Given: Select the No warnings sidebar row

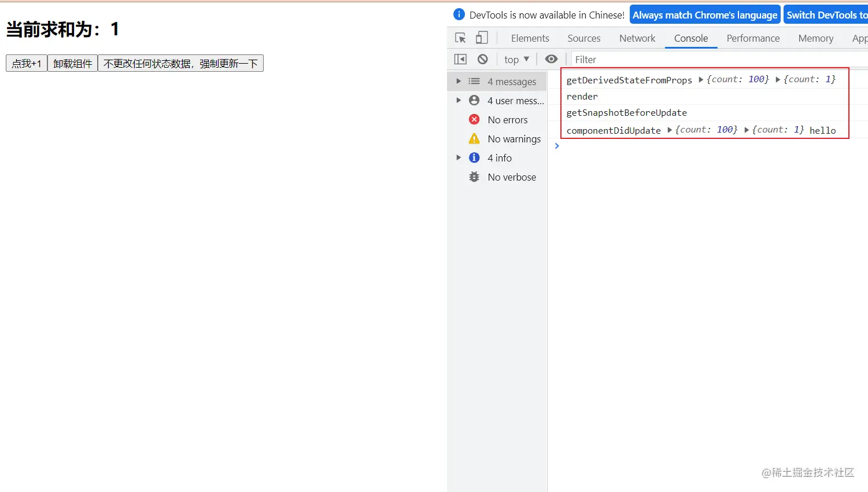Looking at the screenshot, I should click(497, 138).
